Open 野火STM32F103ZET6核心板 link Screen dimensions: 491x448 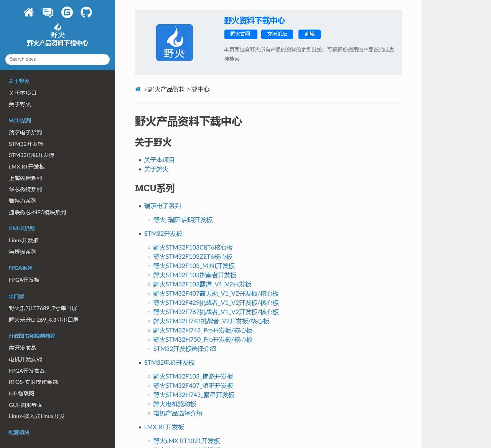[193, 257]
